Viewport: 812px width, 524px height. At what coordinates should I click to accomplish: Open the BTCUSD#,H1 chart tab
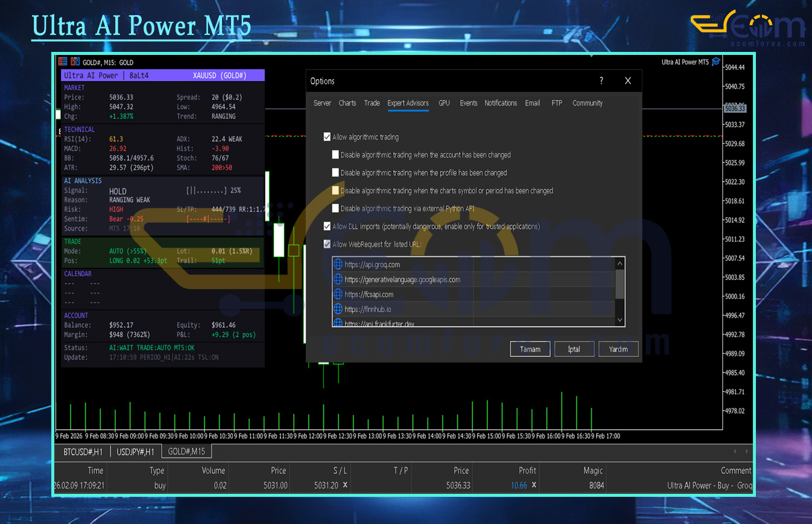83,452
